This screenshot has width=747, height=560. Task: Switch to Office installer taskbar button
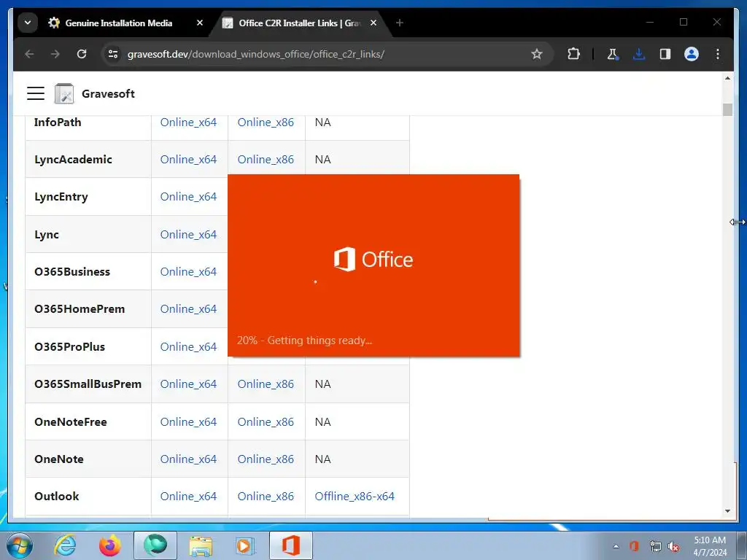(x=291, y=545)
